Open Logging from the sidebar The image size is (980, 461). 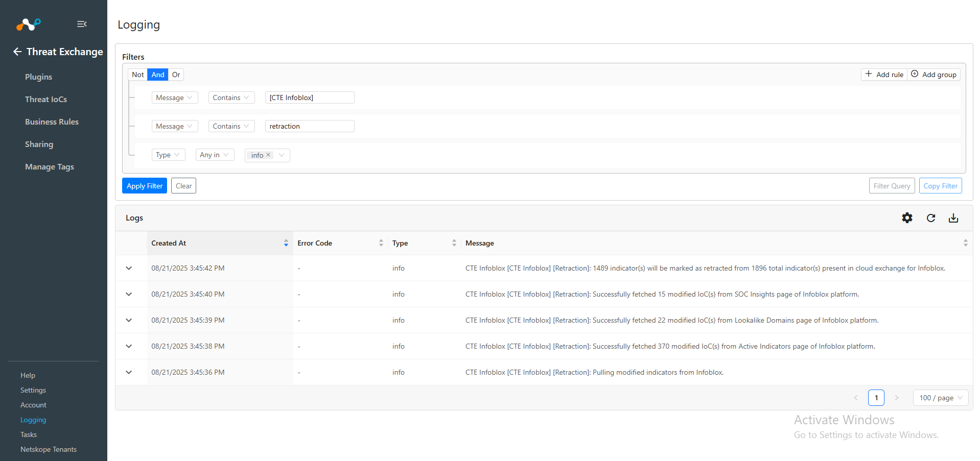click(x=33, y=420)
